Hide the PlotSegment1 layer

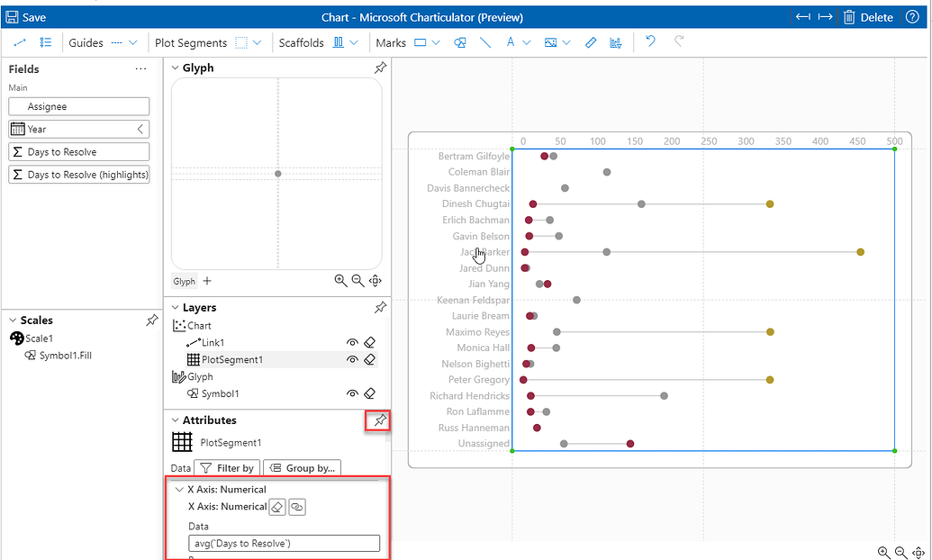pyautogui.click(x=351, y=359)
